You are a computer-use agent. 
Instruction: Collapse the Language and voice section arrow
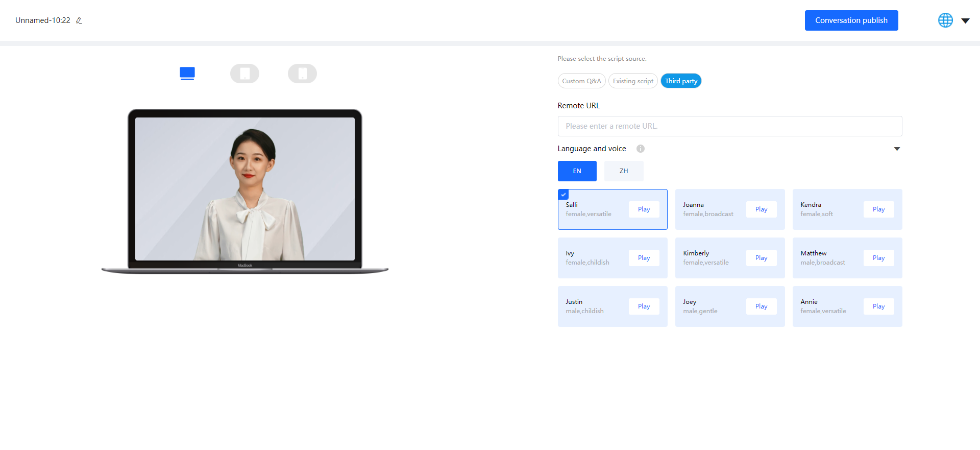click(x=897, y=149)
